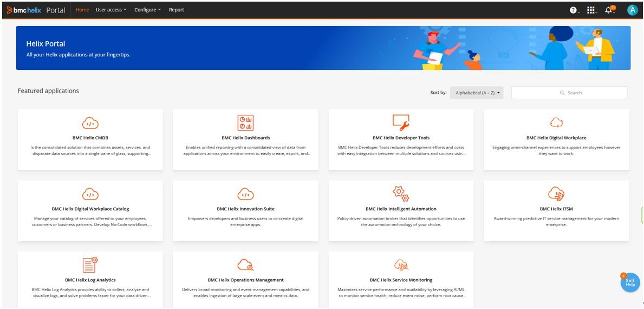This screenshot has width=644, height=309.
Task: Open BMC Helix Operations Management title
Action: pos(245,280)
